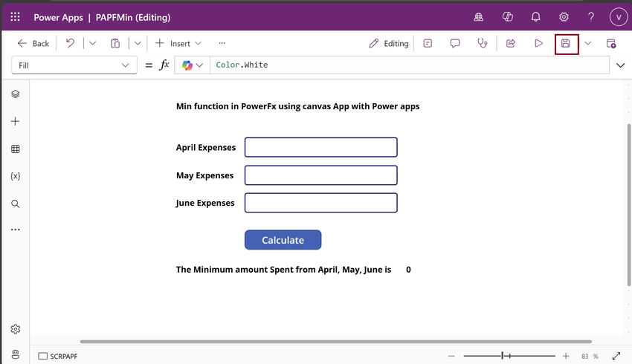Open the Tree view layers icon
The image size is (632, 364).
16,94
